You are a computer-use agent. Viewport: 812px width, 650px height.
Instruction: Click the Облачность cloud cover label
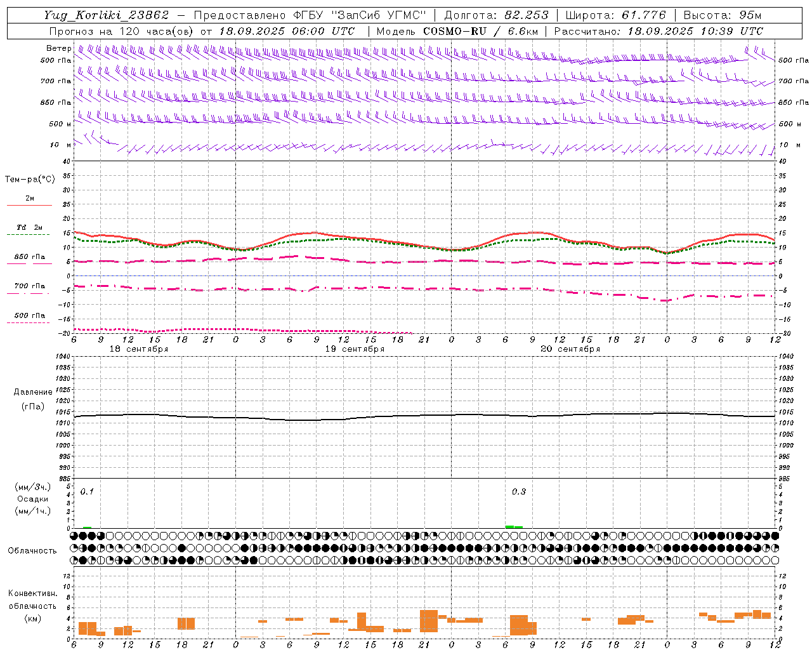(32, 550)
